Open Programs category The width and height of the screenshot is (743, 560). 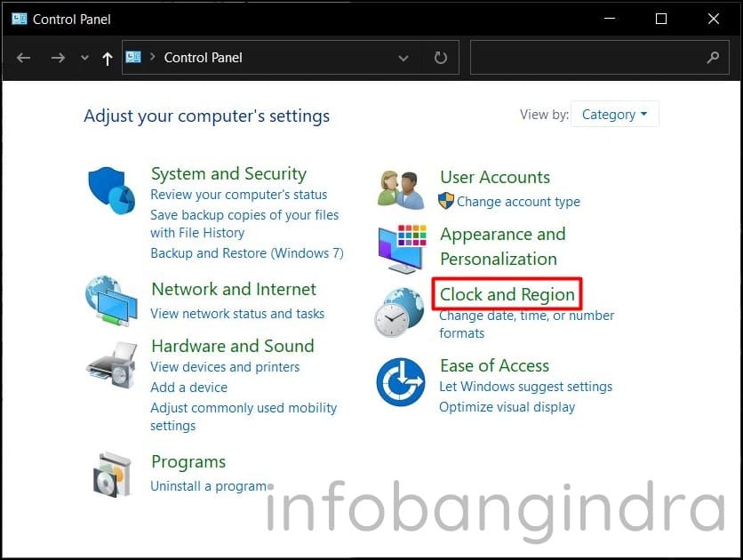(x=188, y=462)
